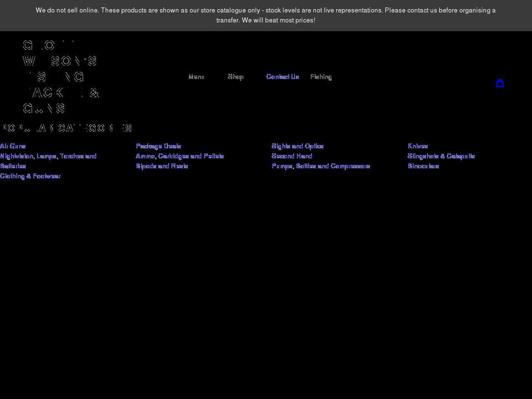Open the shopping cart icon
This screenshot has height=399, width=532.
500,83
